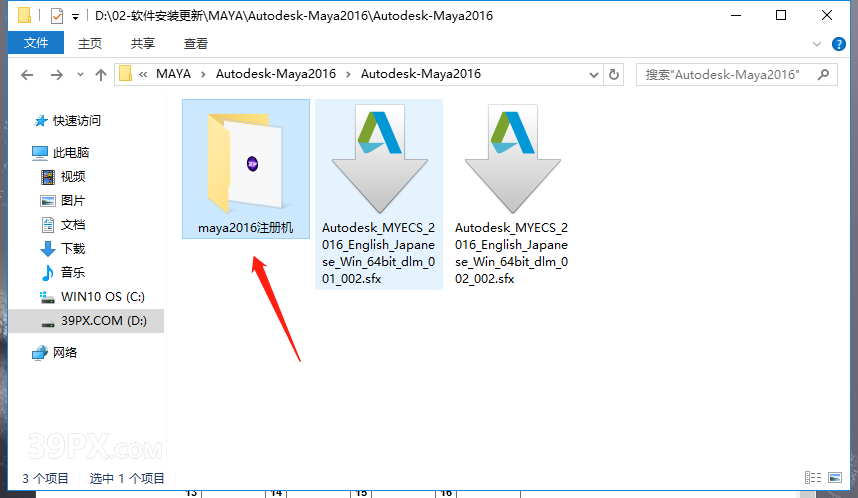Open the 视频 library
The height and width of the screenshot is (498, 858).
[x=73, y=177]
